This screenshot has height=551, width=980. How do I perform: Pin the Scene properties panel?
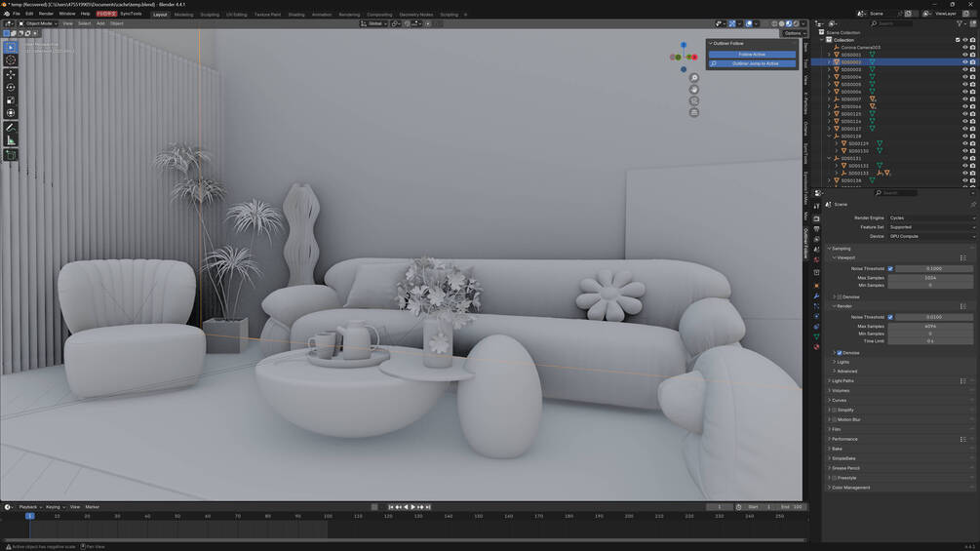tap(972, 204)
